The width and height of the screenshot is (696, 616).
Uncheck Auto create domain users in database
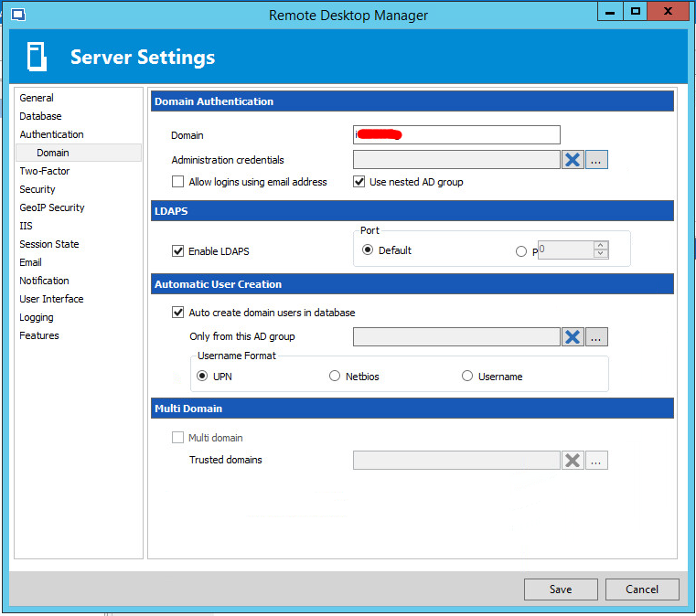tap(177, 313)
